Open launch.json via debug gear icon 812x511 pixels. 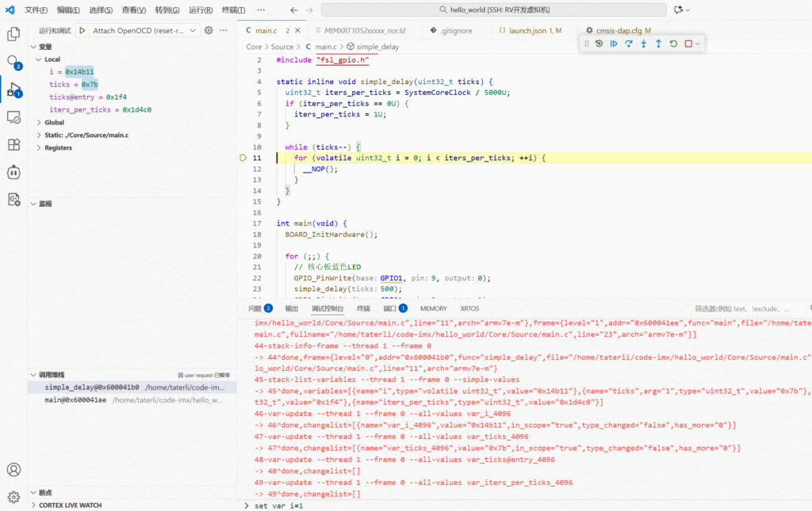pyautogui.click(x=209, y=31)
